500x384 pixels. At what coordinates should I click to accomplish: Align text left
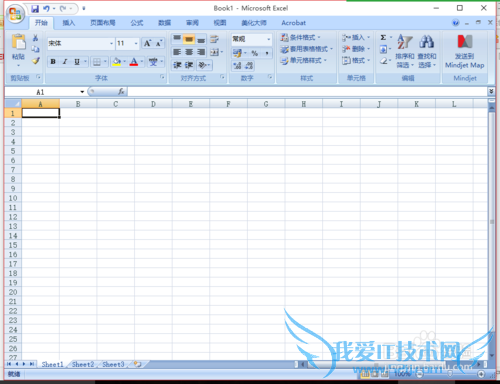click(177, 52)
